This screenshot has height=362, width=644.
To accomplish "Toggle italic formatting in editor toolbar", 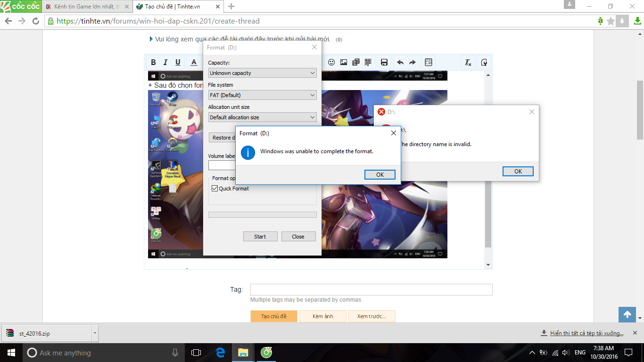I will pyautogui.click(x=165, y=62).
